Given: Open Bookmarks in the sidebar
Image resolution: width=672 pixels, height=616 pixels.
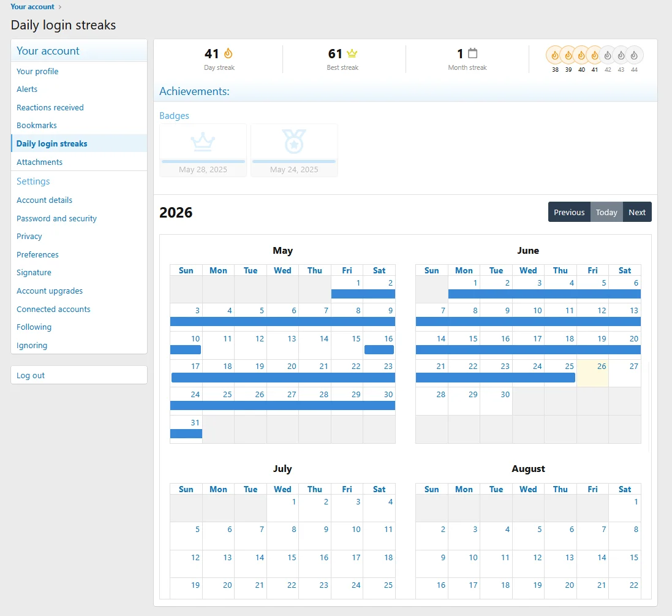Looking at the screenshot, I should click(79, 125).
